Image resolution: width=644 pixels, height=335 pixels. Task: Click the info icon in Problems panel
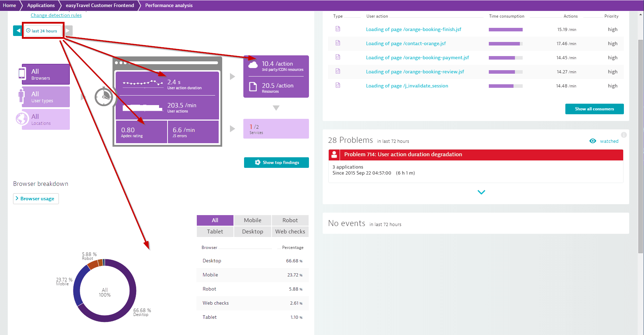(x=624, y=135)
